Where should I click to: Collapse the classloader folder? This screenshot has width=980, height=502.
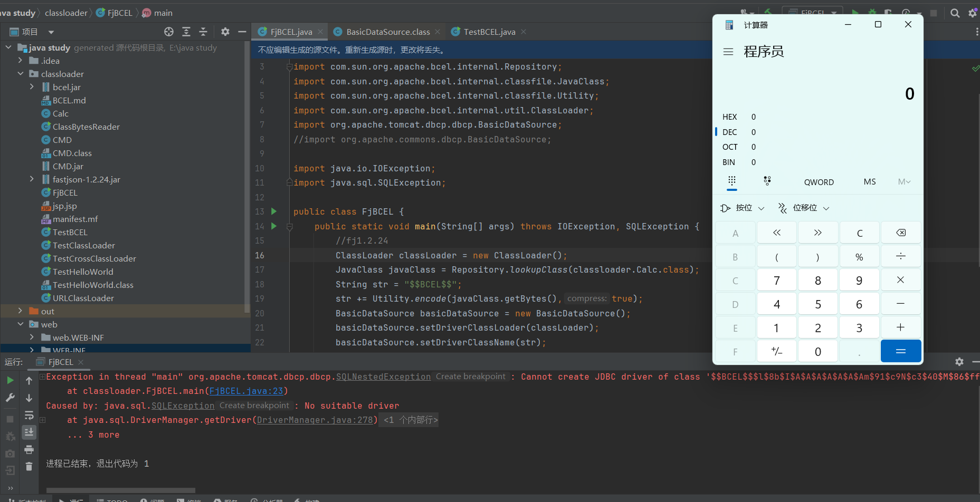pyautogui.click(x=21, y=74)
